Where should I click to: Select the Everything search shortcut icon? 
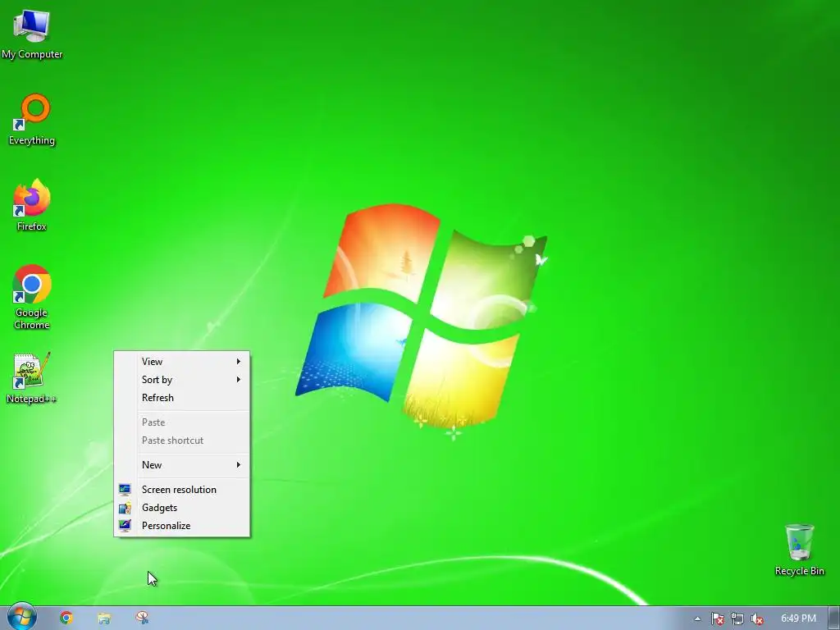click(32, 120)
